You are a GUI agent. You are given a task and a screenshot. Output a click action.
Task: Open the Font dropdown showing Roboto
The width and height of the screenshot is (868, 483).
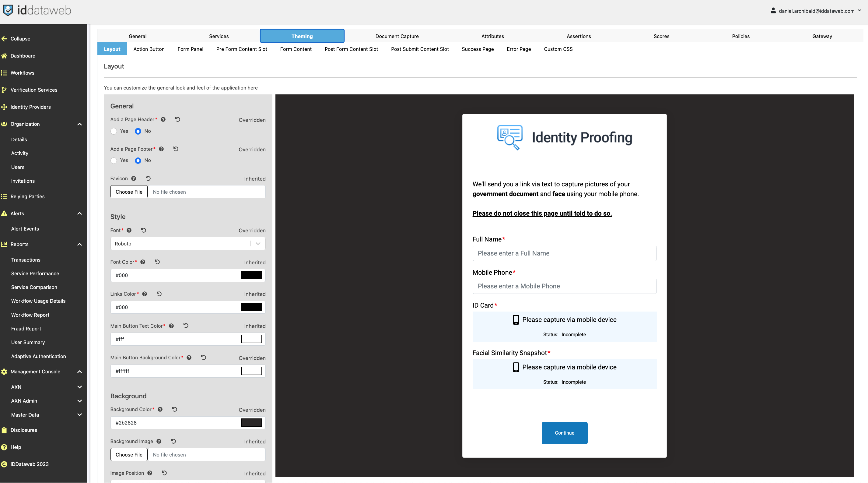tap(188, 244)
